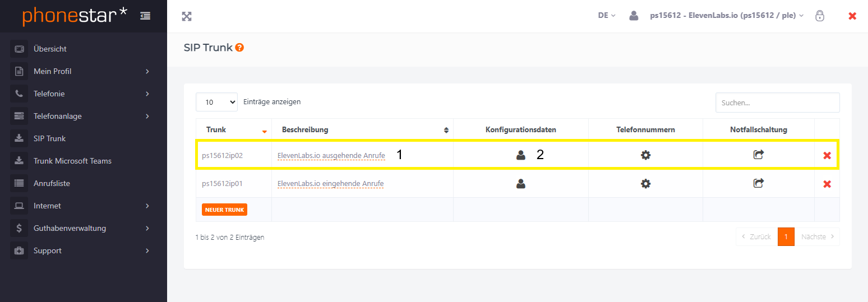
Task: Open configuration data for ps15612ip01
Action: 521,183
